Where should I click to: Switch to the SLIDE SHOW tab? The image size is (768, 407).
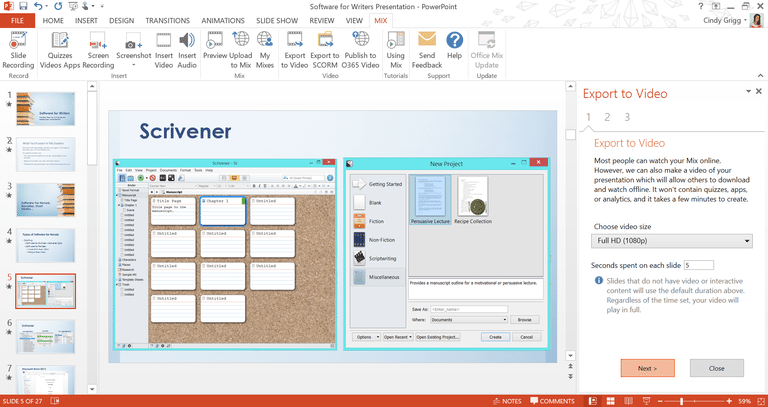pos(277,21)
